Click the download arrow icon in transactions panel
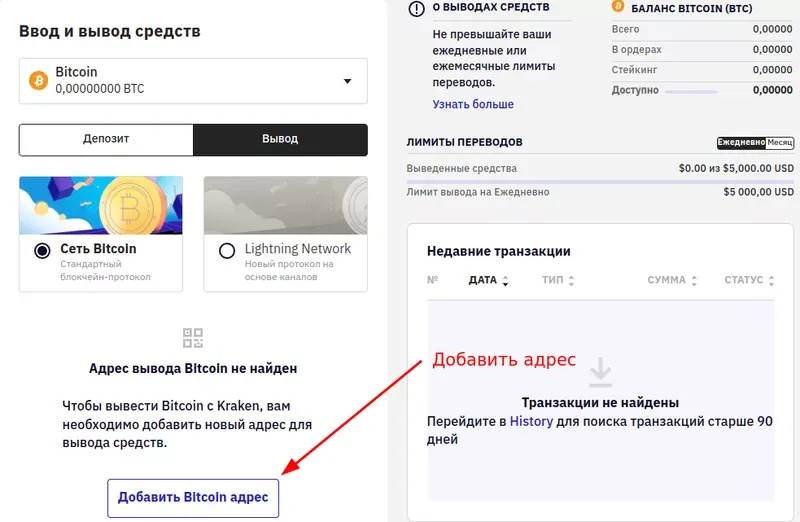The height and width of the screenshot is (522, 800). coord(600,371)
